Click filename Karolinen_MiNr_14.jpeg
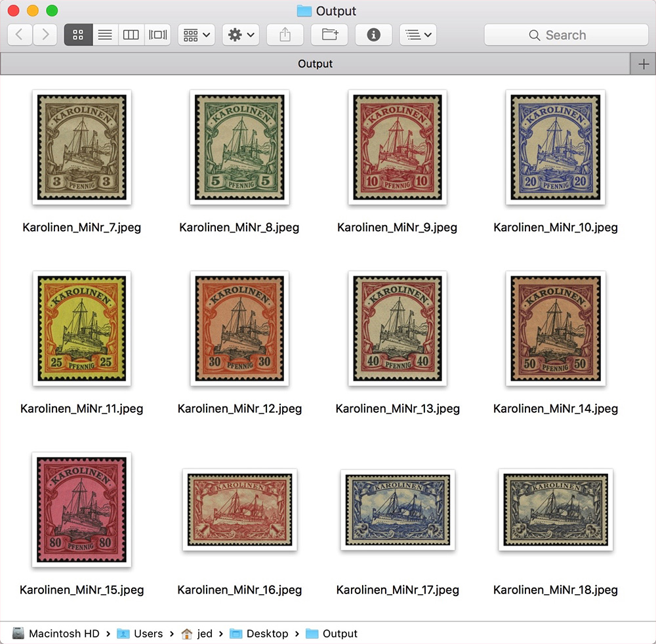656x644 pixels. click(556, 409)
